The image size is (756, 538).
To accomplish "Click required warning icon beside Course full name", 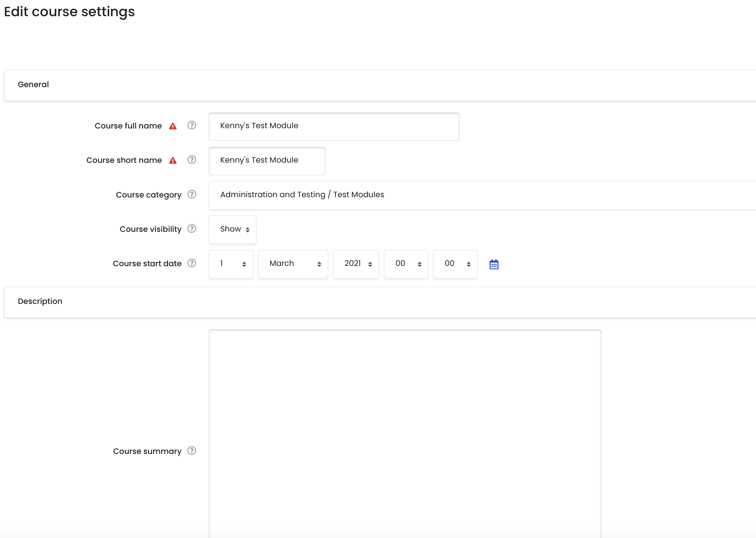I will [173, 126].
